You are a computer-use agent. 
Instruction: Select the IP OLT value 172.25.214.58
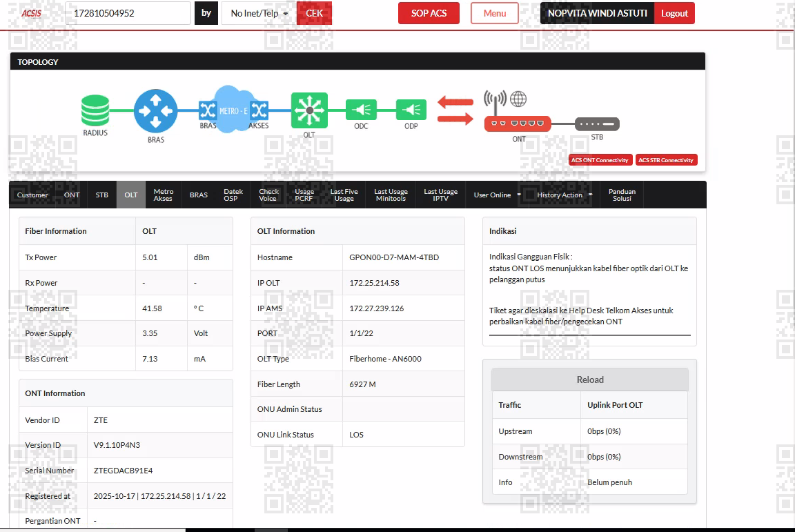point(374,283)
